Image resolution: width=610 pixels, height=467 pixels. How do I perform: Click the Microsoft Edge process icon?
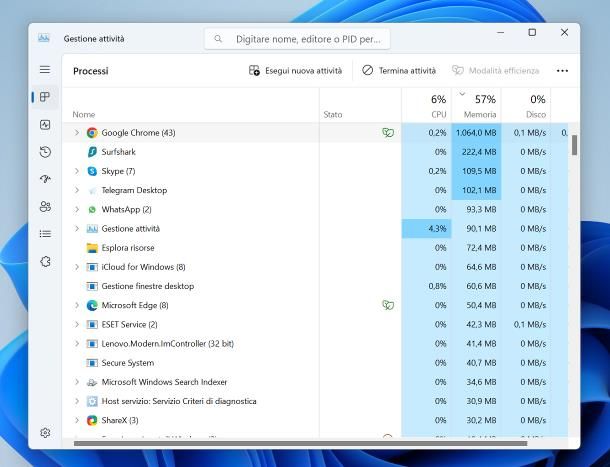[92, 305]
